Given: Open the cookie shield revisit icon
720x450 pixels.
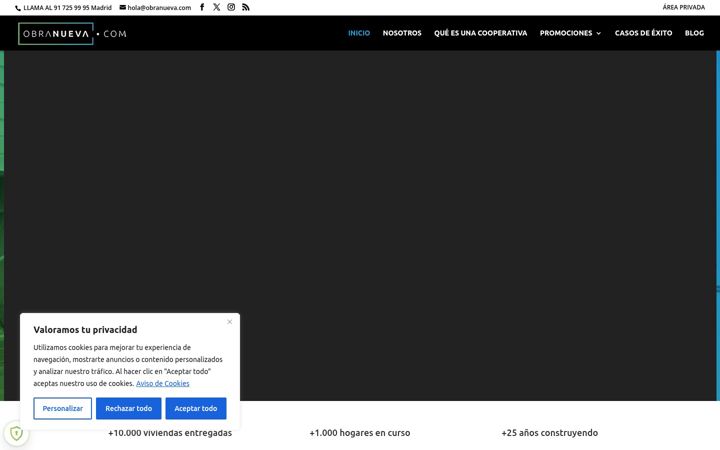Looking at the screenshot, I should click(x=17, y=433).
